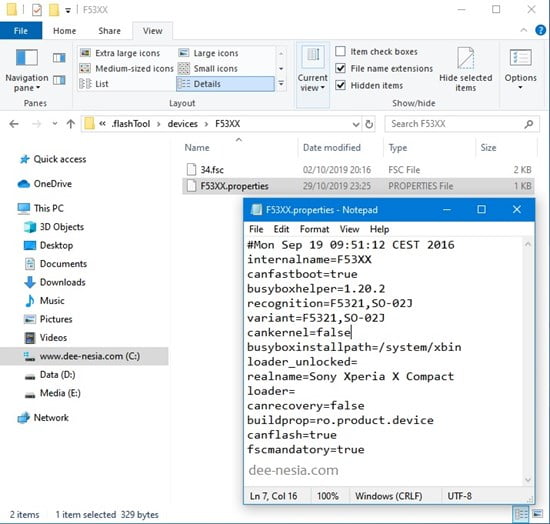This screenshot has width=550, height=524.
Task: Toggle the Details pane icon
Action: [x=59, y=80]
